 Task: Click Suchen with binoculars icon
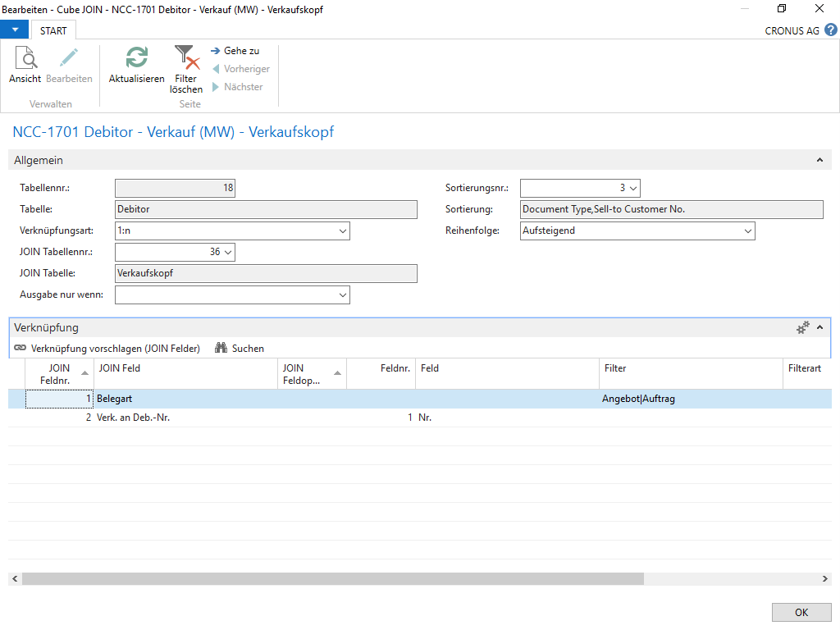click(240, 348)
